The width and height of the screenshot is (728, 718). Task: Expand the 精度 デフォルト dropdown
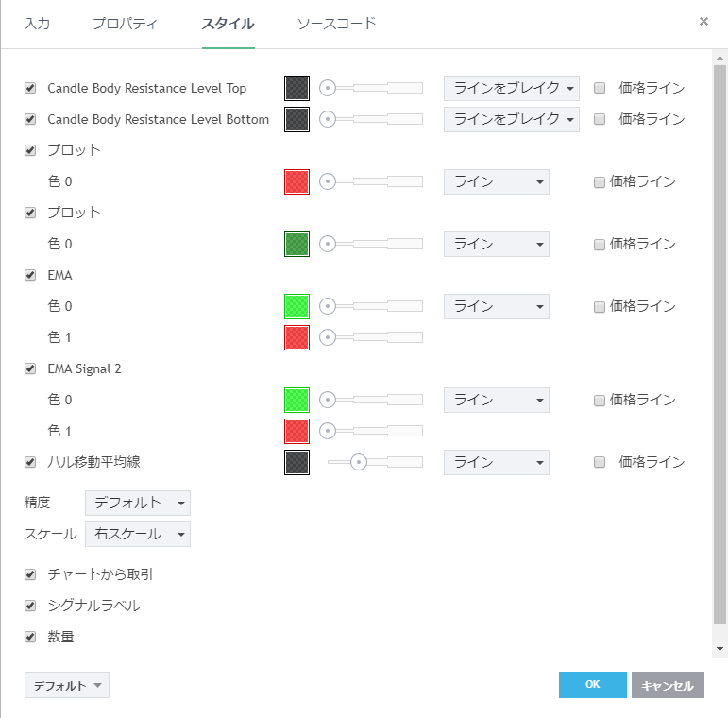pyautogui.click(x=137, y=503)
